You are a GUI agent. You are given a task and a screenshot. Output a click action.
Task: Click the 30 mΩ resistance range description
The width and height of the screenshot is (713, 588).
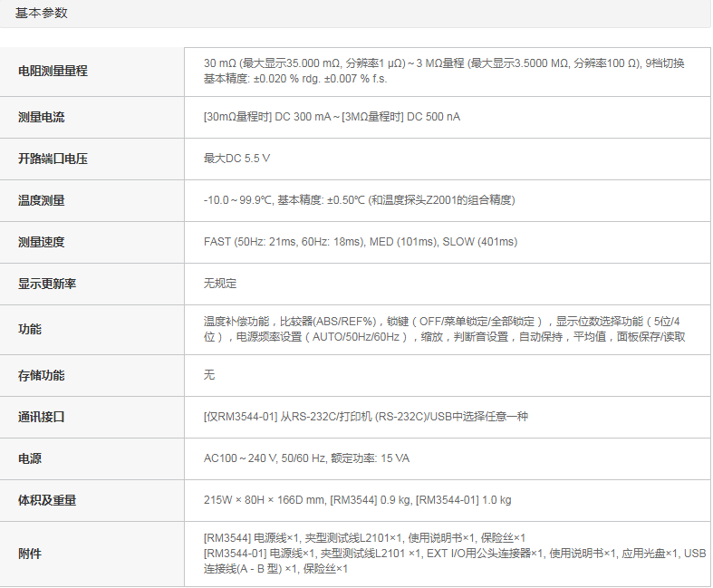(x=444, y=63)
